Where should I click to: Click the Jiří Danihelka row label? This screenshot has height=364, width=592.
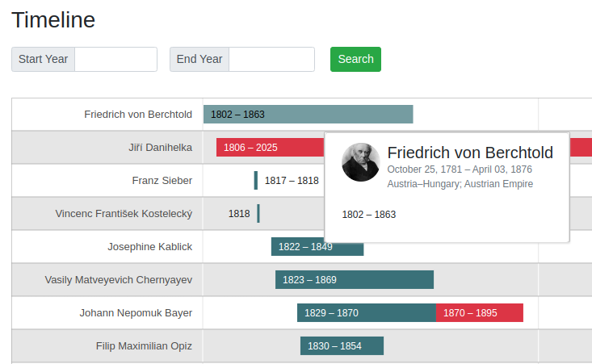160,148
